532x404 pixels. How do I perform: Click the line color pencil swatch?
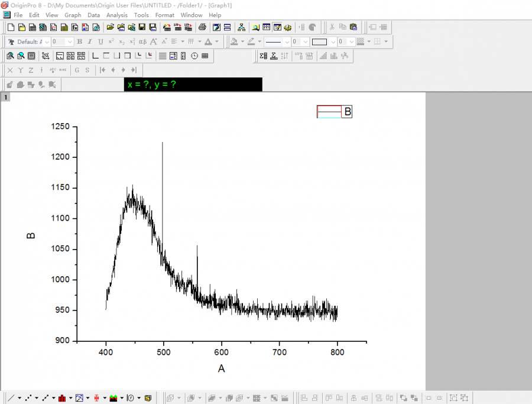pyautogui.click(x=251, y=41)
